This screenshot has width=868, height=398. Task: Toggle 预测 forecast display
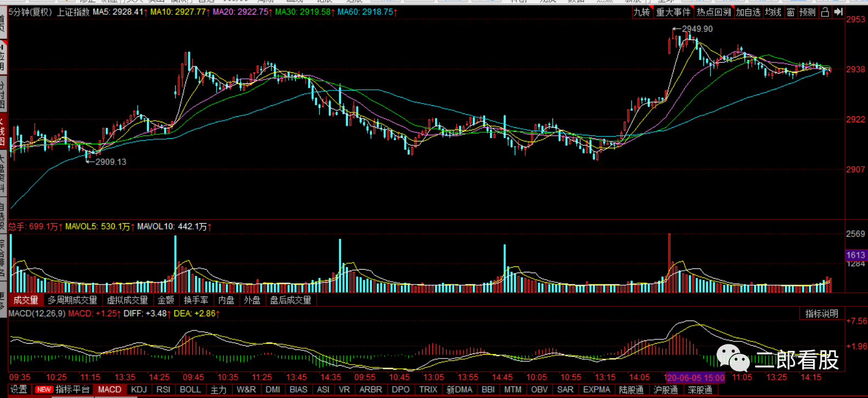[807, 12]
